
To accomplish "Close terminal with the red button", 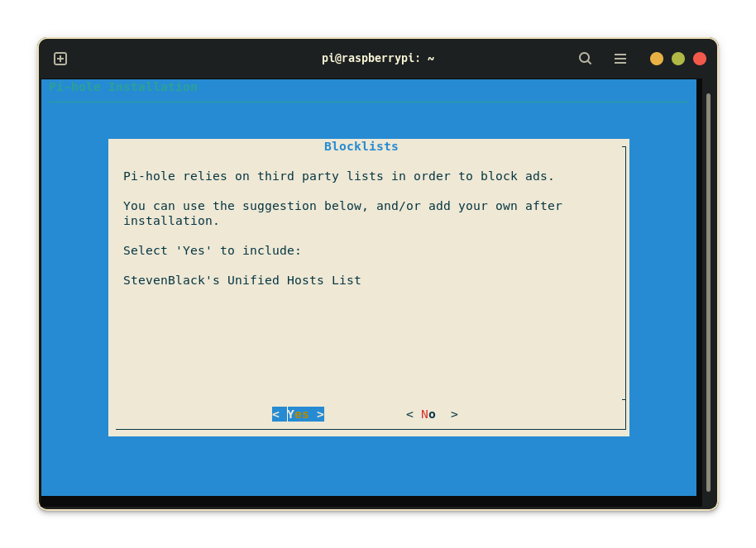I will click(x=700, y=59).
